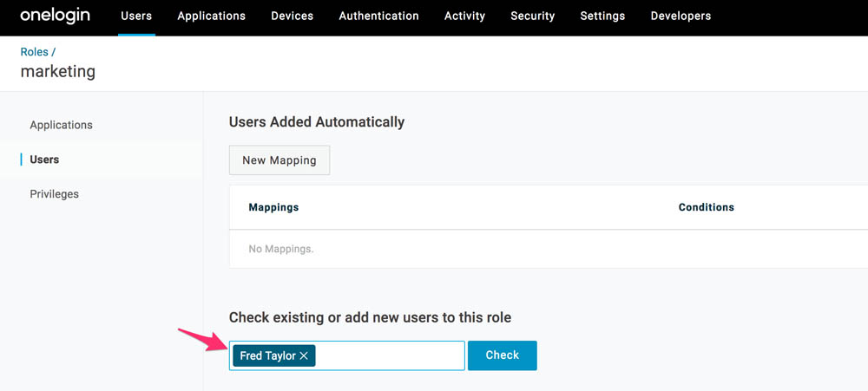Open the Developers navigation menu
868x391 pixels.
click(x=681, y=16)
